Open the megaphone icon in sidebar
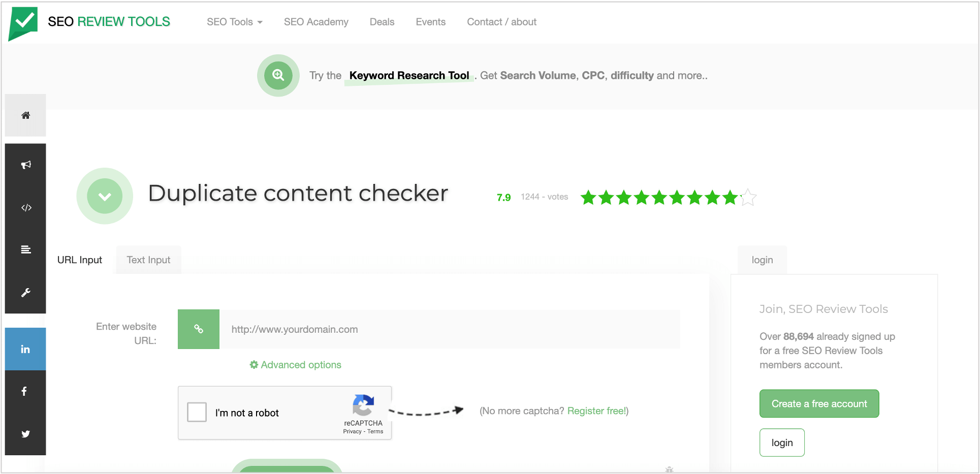 (x=25, y=165)
